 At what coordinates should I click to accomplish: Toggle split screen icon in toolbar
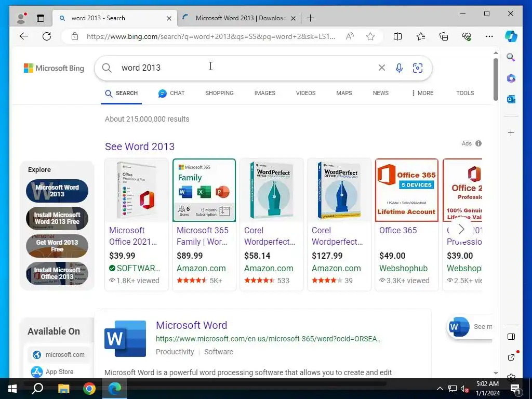(397, 36)
